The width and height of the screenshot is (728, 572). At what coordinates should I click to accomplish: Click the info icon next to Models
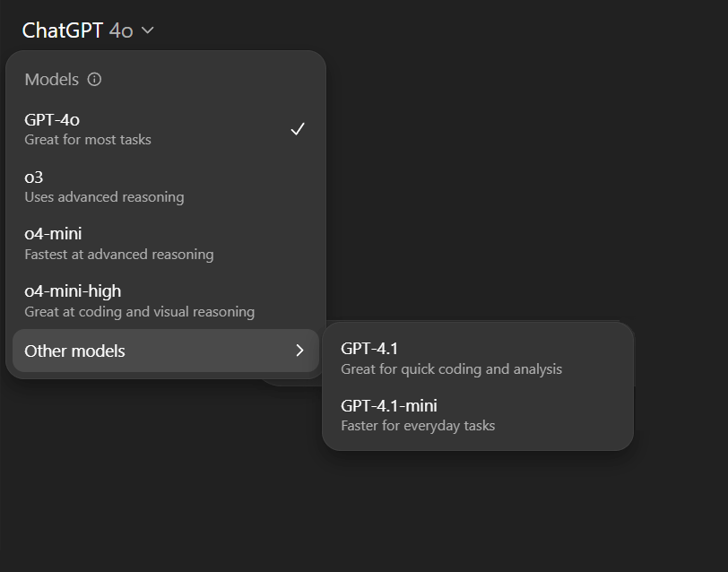pyautogui.click(x=94, y=80)
